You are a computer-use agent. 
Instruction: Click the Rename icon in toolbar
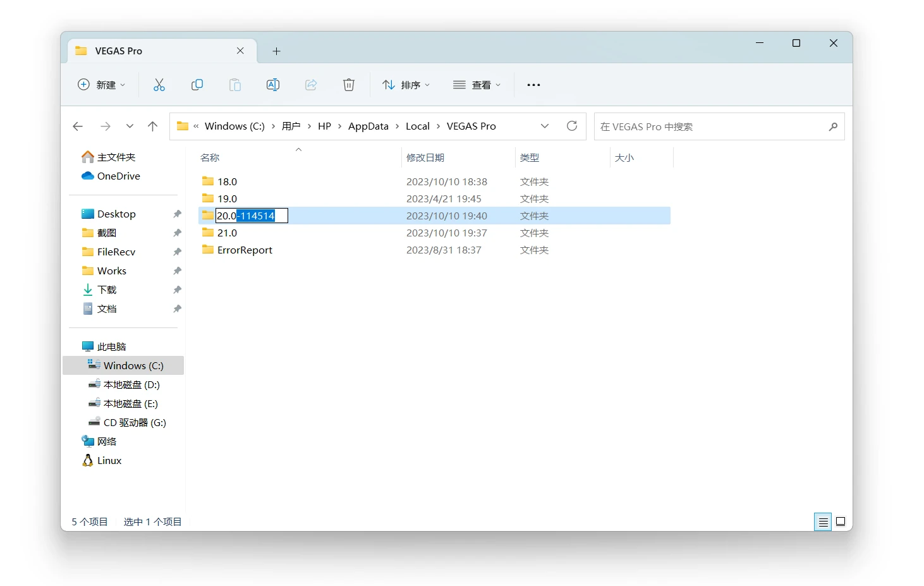tap(273, 85)
